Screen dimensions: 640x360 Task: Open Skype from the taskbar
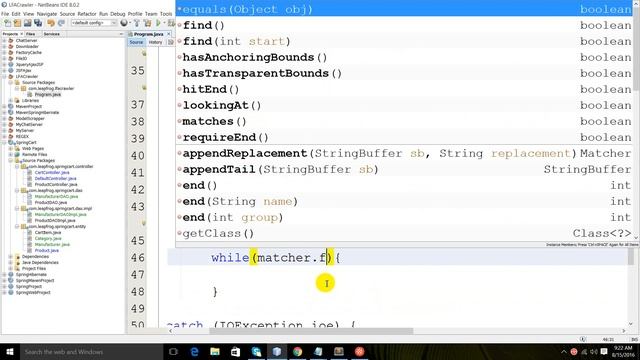click(x=256, y=351)
